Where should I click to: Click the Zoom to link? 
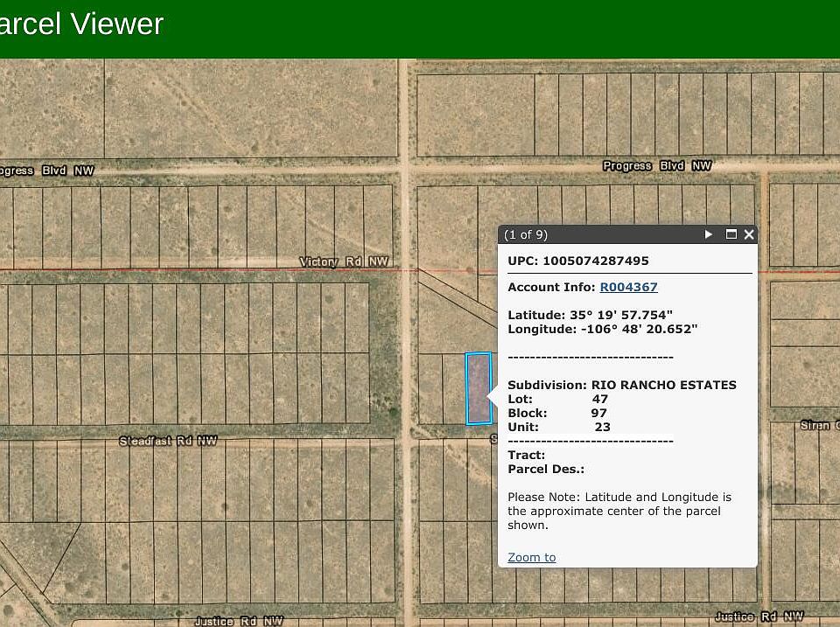tap(531, 557)
